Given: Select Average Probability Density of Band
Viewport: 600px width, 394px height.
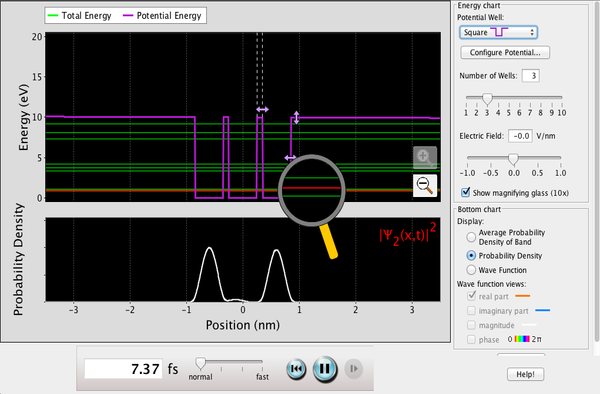Looking at the screenshot, I should [x=471, y=237].
